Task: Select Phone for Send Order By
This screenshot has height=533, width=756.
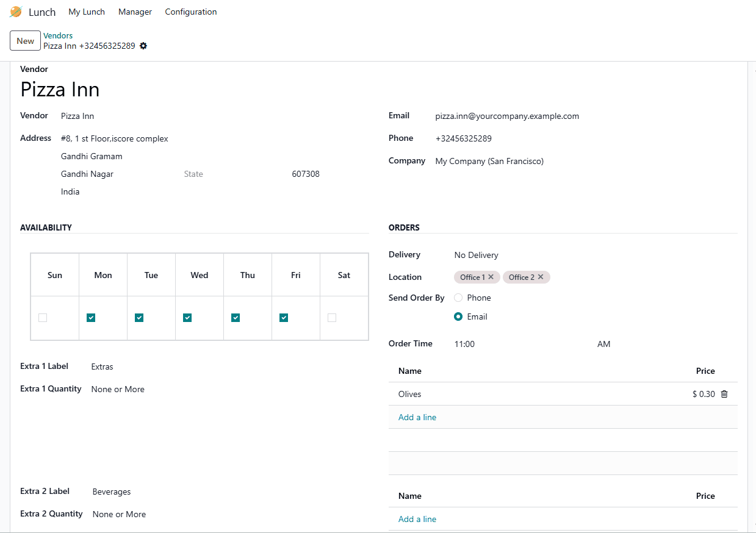Action: pyautogui.click(x=458, y=298)
